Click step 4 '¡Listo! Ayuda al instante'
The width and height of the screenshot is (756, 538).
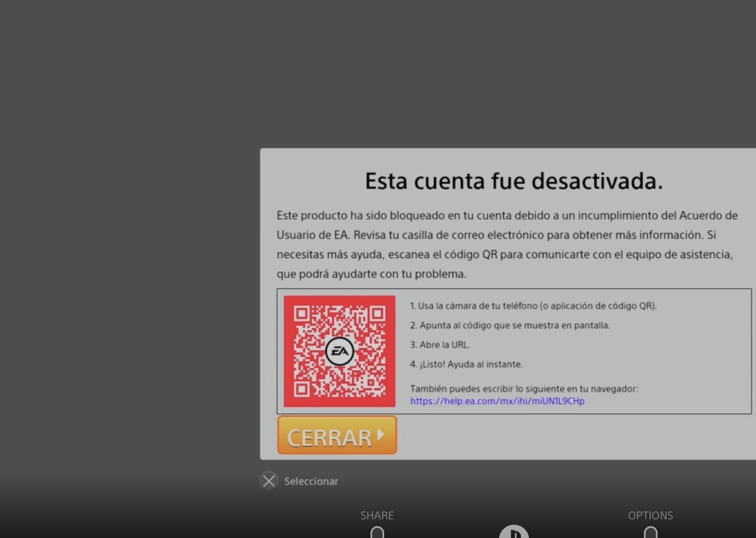466,364
